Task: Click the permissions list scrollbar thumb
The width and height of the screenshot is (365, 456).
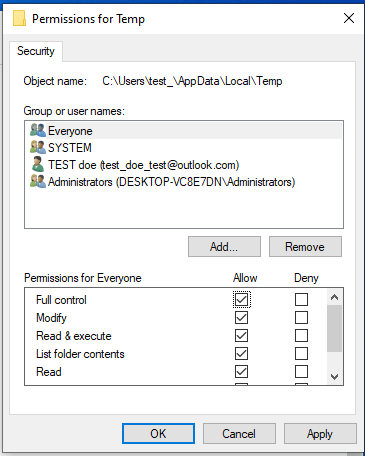Action: [x=334, y=328]
